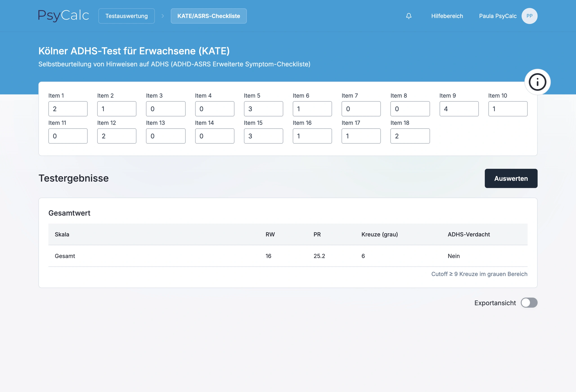The image size is (576, 392).
Task: Focus the Item 9 input field
Action: click(459, 109)
